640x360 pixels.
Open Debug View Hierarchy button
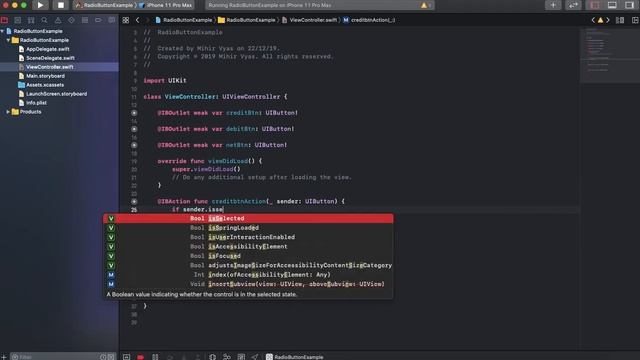tap(212, 357)
